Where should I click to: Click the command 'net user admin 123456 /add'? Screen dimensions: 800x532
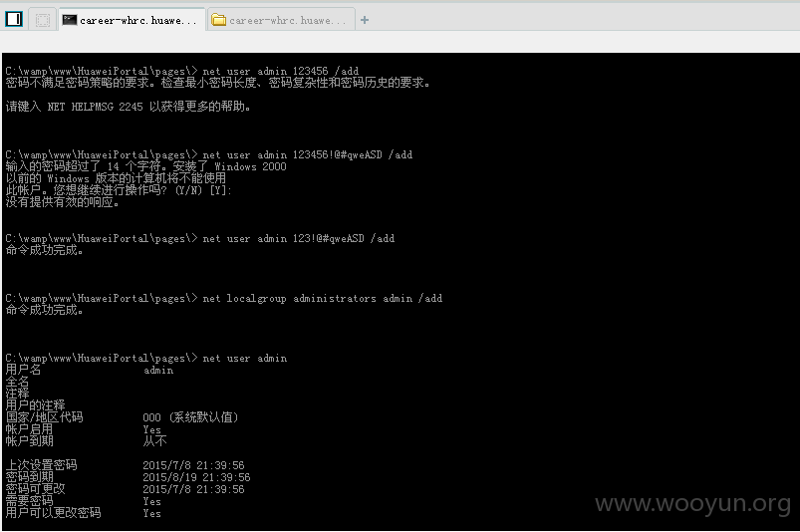click(281, 71)
